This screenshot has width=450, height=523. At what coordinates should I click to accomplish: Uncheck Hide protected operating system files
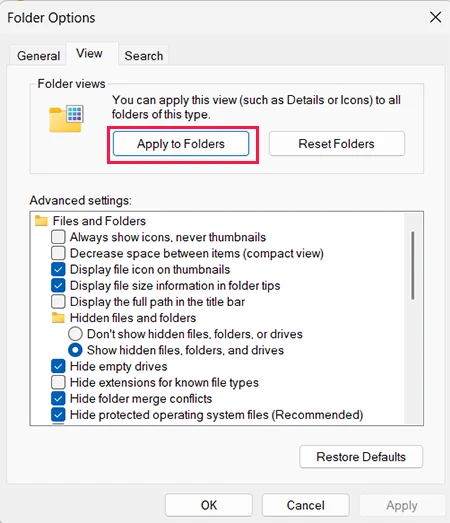(58, 415)
